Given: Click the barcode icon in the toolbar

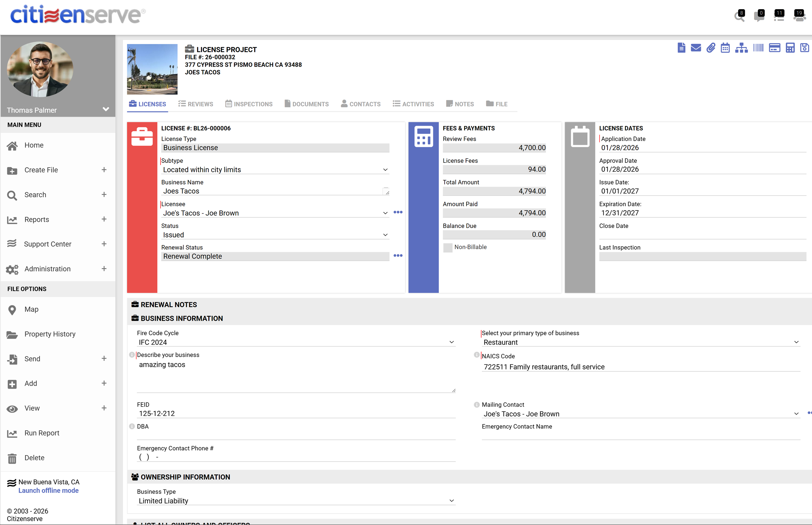Looking at the screenshot, I should coord(757,48).
